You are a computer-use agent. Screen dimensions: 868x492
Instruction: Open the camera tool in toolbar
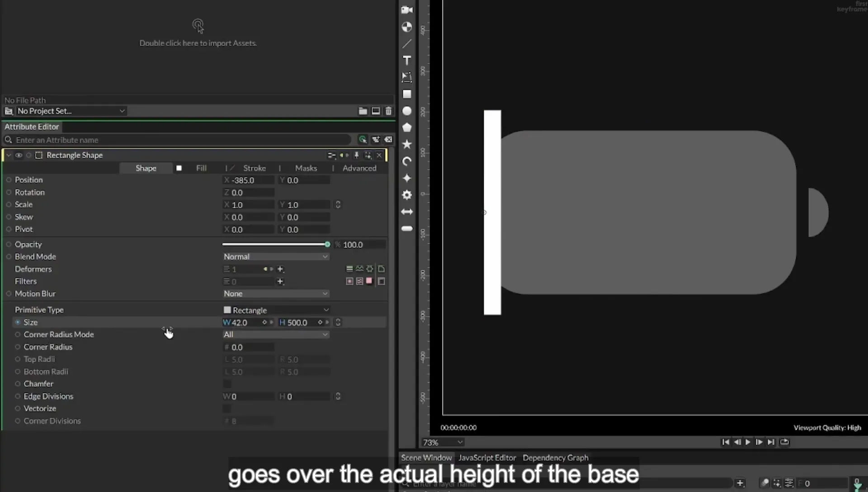click(x=407, y=10)
